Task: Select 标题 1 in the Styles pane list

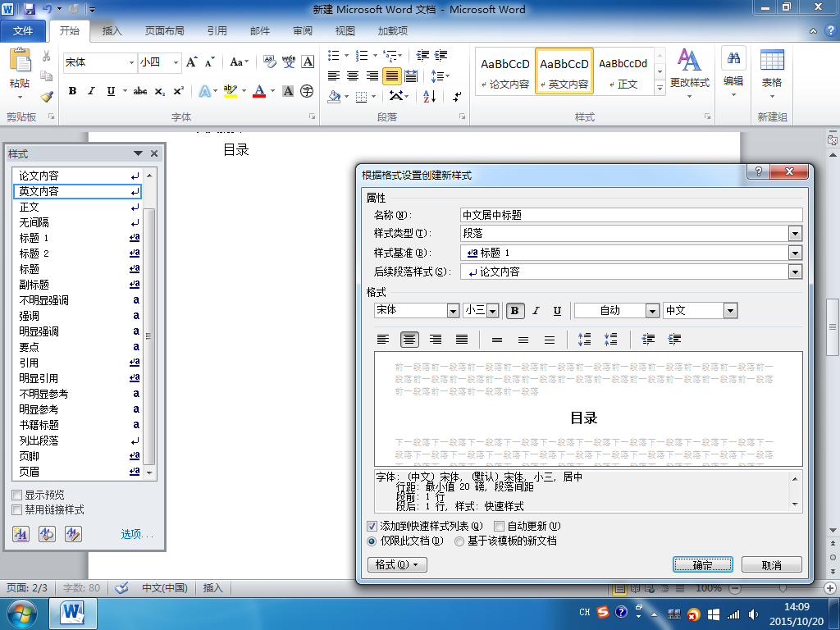Action: click(x=77, y=238)
